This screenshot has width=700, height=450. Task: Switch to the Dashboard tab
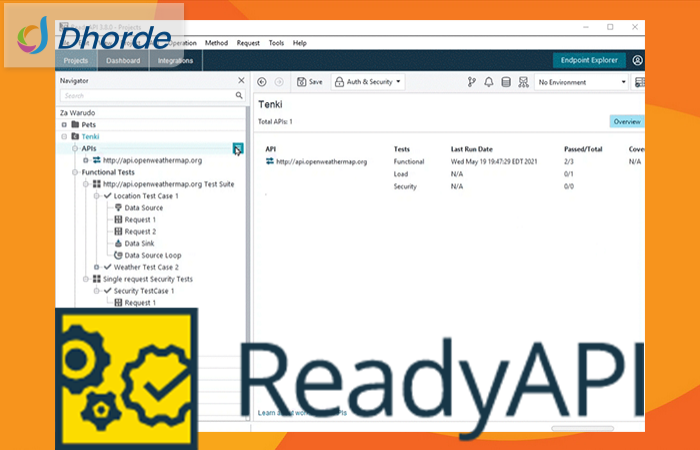click(x=123, y=61)
